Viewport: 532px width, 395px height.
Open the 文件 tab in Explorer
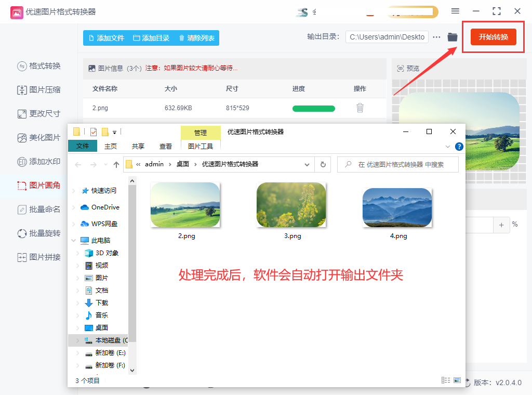point(83,146)
